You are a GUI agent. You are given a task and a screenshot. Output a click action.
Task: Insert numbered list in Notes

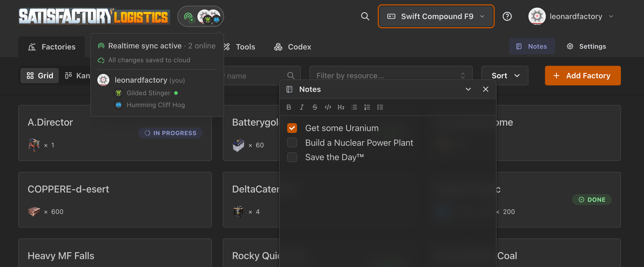[x=367, y=107]
